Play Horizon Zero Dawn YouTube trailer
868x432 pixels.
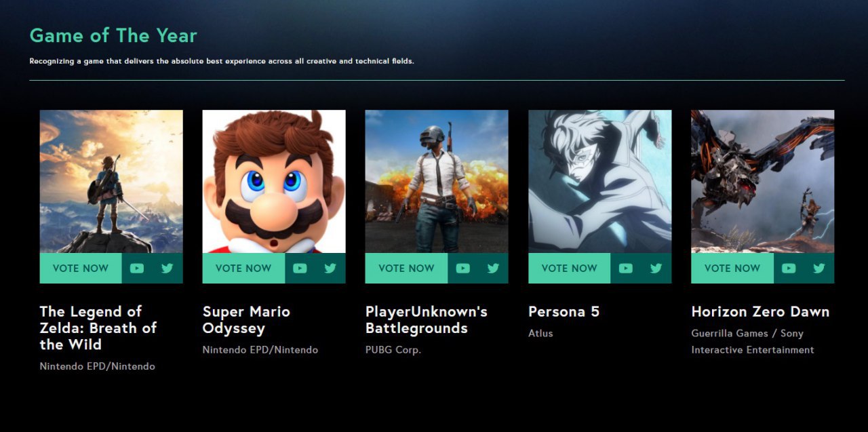click(x=788, y=268)
